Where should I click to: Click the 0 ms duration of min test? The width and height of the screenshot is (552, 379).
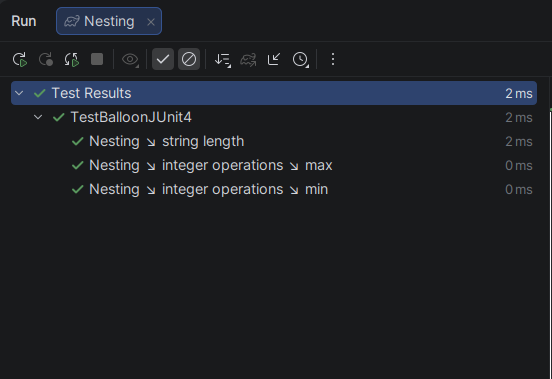(519, 190)
